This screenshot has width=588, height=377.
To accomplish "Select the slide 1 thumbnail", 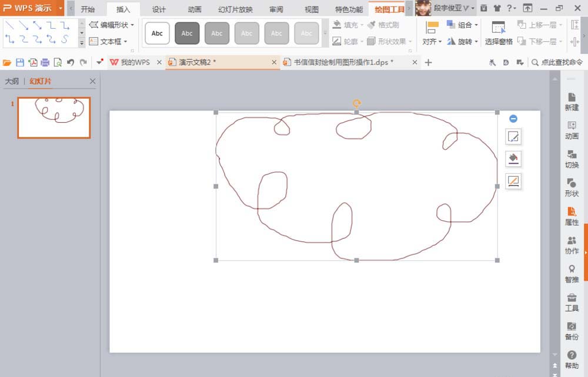I will (x=53, y=117).
